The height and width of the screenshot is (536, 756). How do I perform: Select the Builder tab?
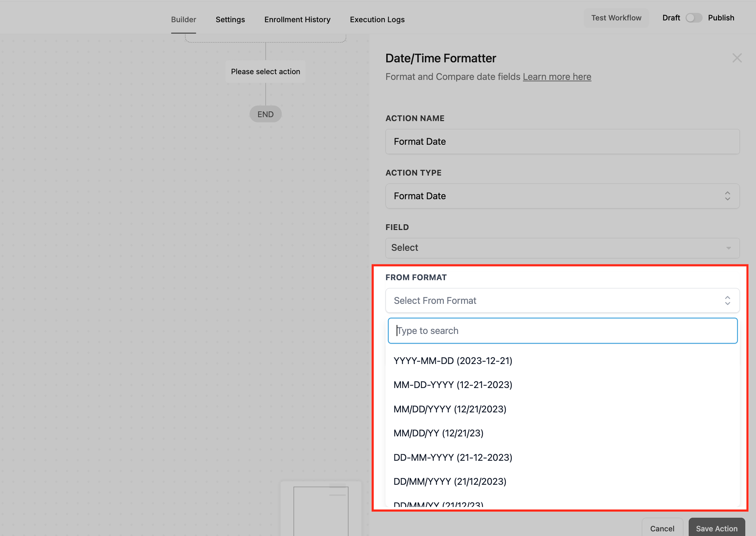183,20
